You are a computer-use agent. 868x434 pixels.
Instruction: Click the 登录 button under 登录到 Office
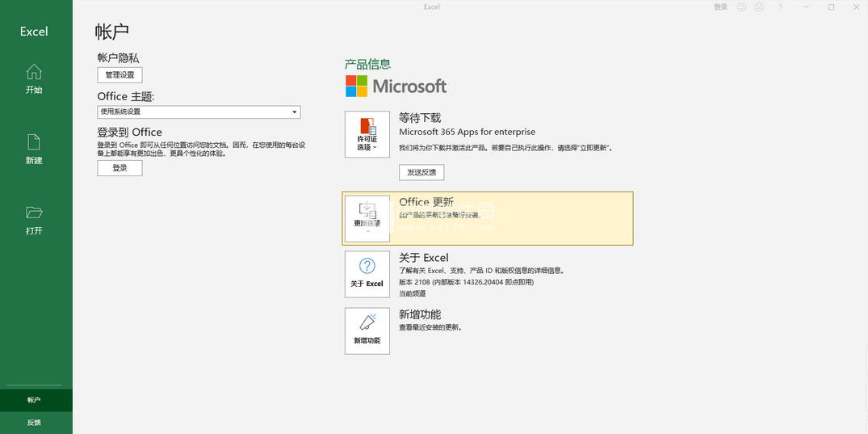[120, 168]
